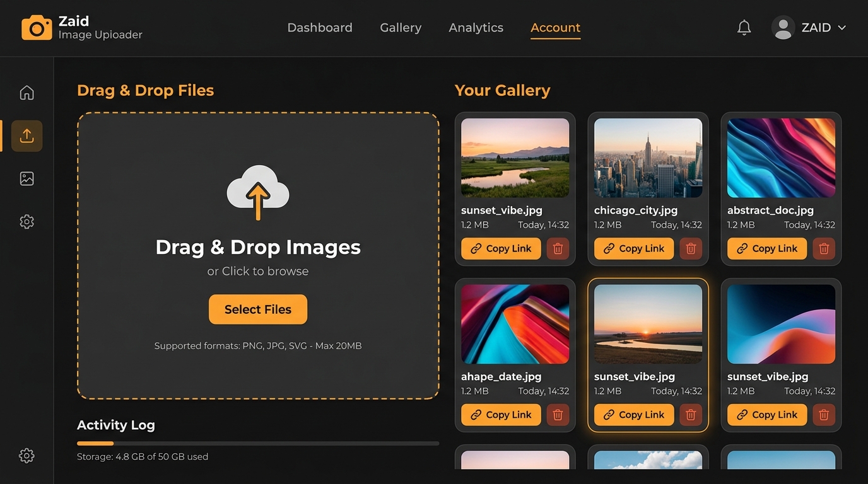Select the highlighted upload icon in sidebar
Viewport: 868px width, 484px height.
click(26, 135)
